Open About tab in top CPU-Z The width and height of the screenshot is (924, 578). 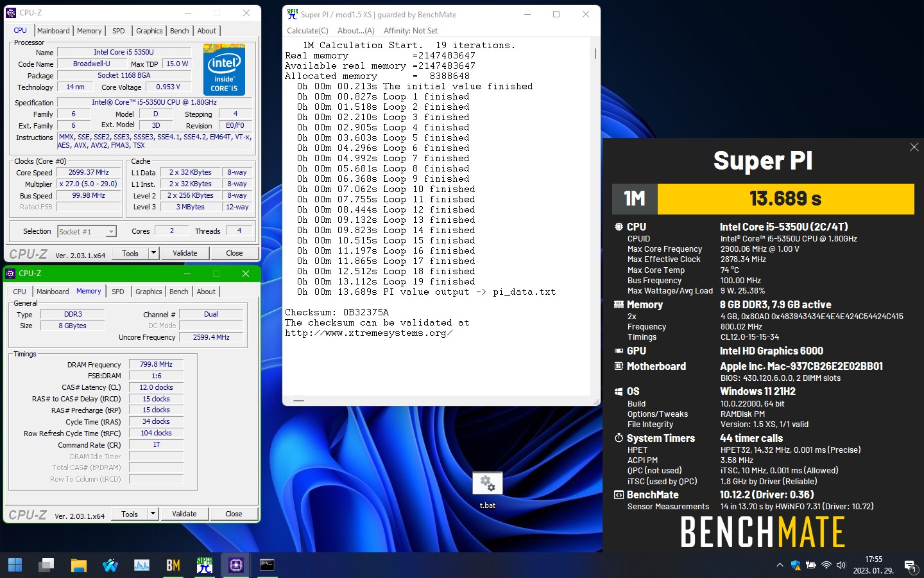(x=207, y=31)
